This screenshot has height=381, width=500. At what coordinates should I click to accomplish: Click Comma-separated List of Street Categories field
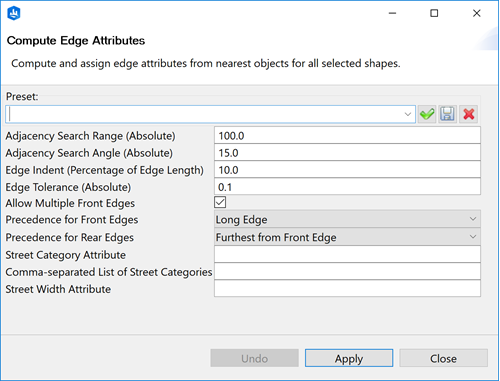347,271
